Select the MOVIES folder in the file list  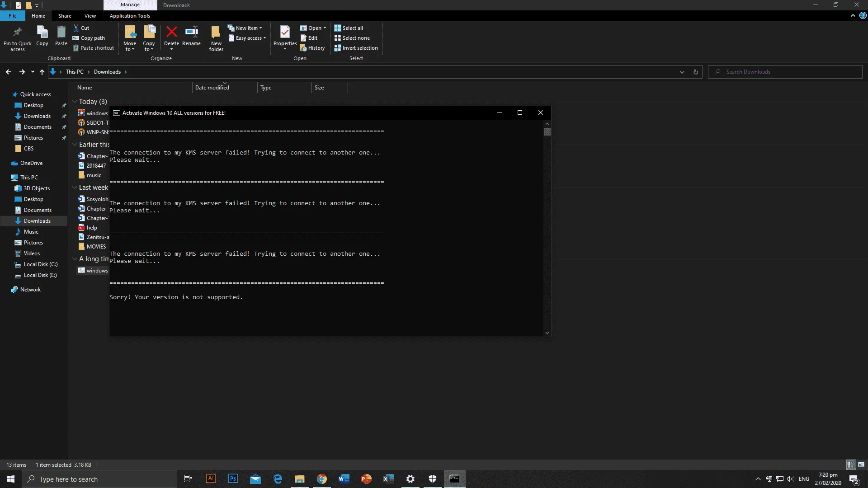click(93, 247)
